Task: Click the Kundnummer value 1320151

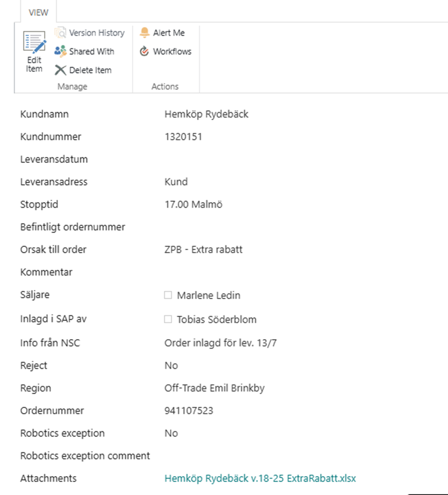Action: [x=183, y=136]
